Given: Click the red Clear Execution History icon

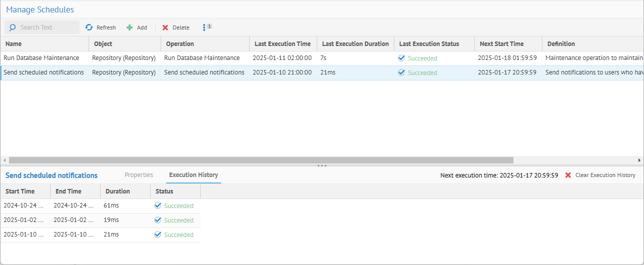Looking at the screenshot, I should [x=568, y=175].
